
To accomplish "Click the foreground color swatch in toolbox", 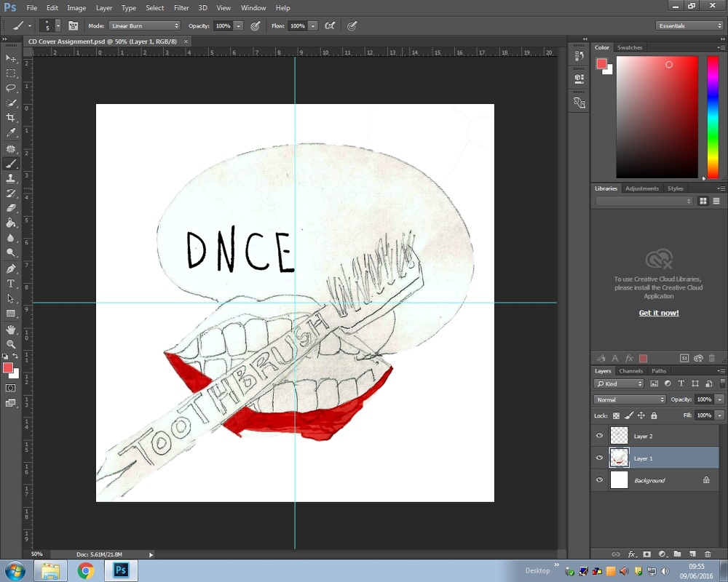I will click(7, 367).
